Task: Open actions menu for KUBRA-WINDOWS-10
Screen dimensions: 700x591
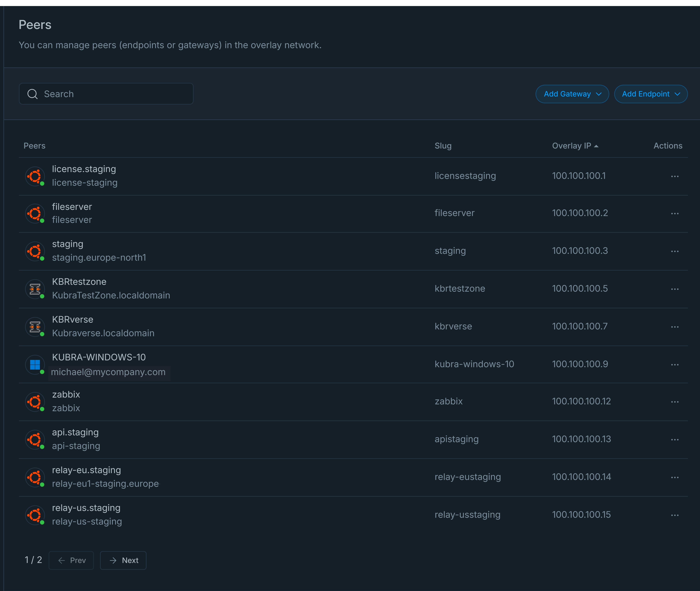Action: tap(675, 365)
